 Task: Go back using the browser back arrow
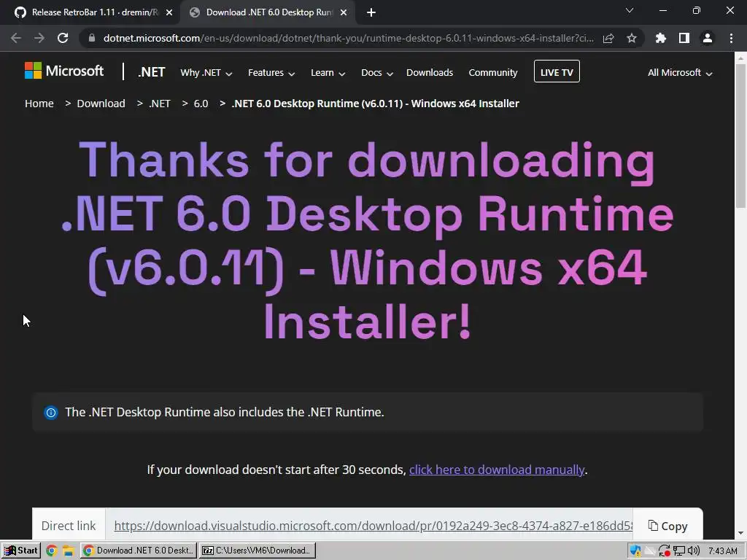click(16, 38)
